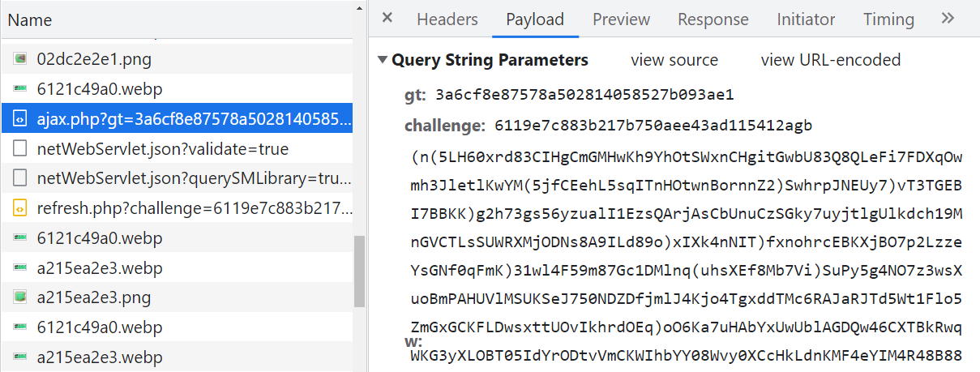
Task: Click view URL-encoded link
Action: [831, 60]
